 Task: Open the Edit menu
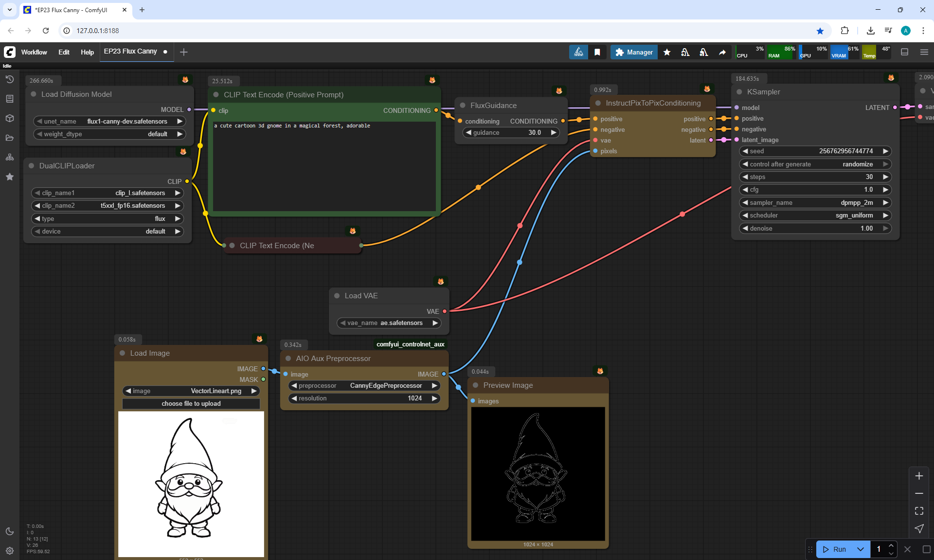[64, 52]
